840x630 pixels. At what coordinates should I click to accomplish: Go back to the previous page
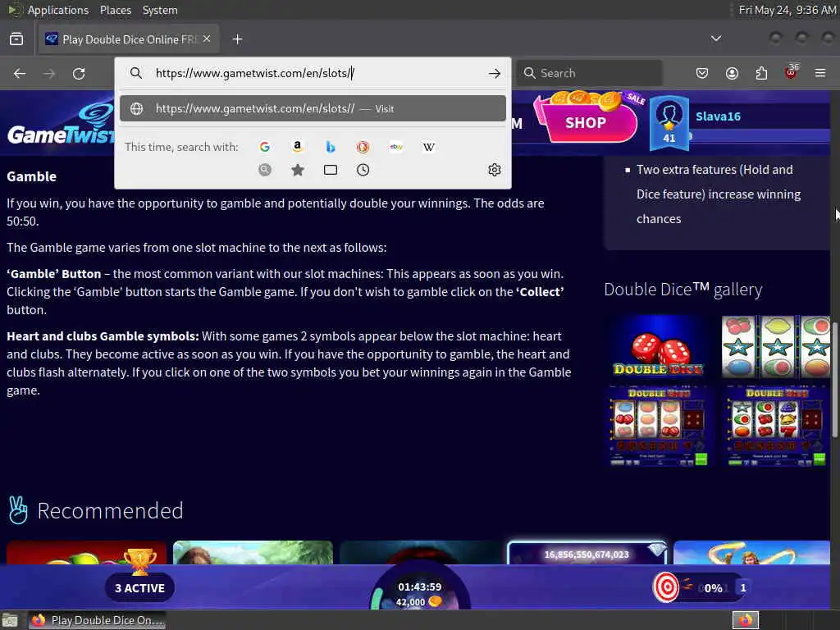coord(20,73)
